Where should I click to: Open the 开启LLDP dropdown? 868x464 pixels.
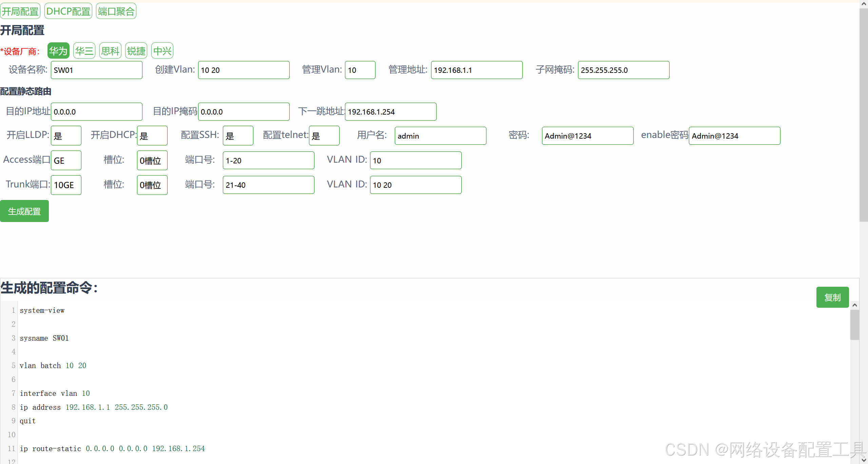pos(66,136)
